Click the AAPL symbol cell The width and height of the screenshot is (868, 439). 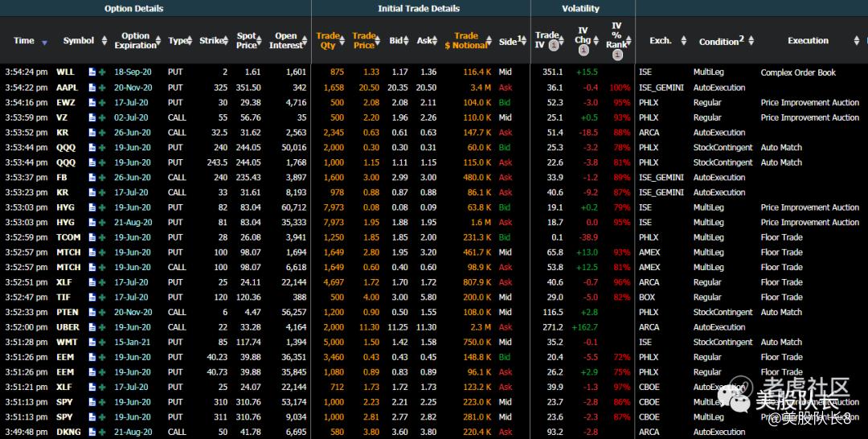pyautogui.click(x=67, y=88)
